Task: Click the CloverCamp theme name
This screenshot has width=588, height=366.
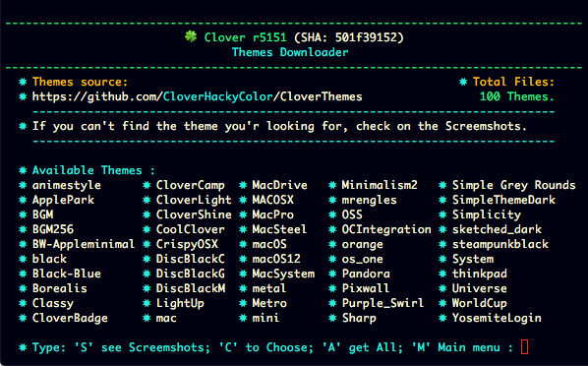Action: coord(191,185)
